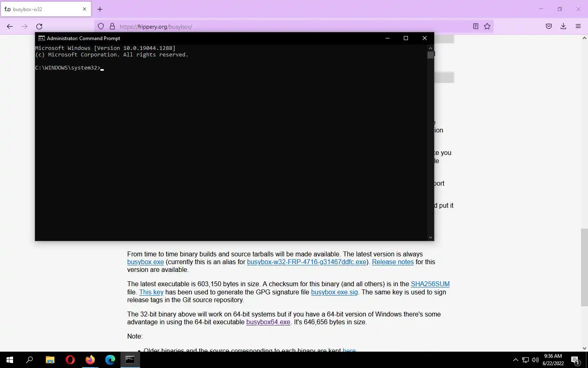Select the busybox-w32 tab
Screen dimensions: 588x368
[46, 9]
